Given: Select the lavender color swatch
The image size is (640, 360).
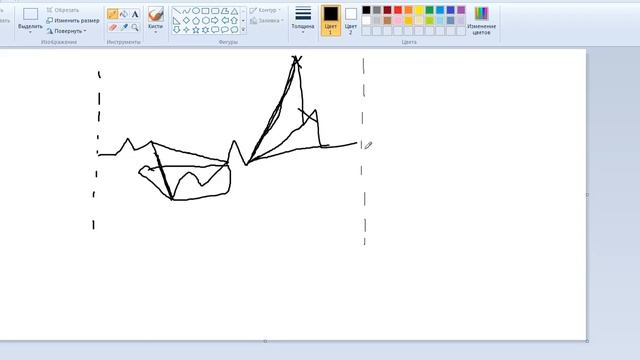Looking at the screenshot, I should point(461,20).
